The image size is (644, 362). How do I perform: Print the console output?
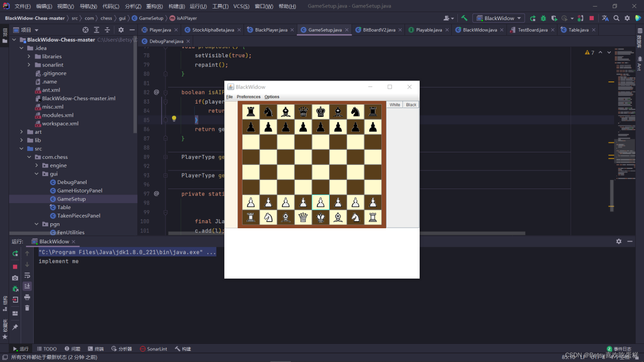(x=27, y=297)
